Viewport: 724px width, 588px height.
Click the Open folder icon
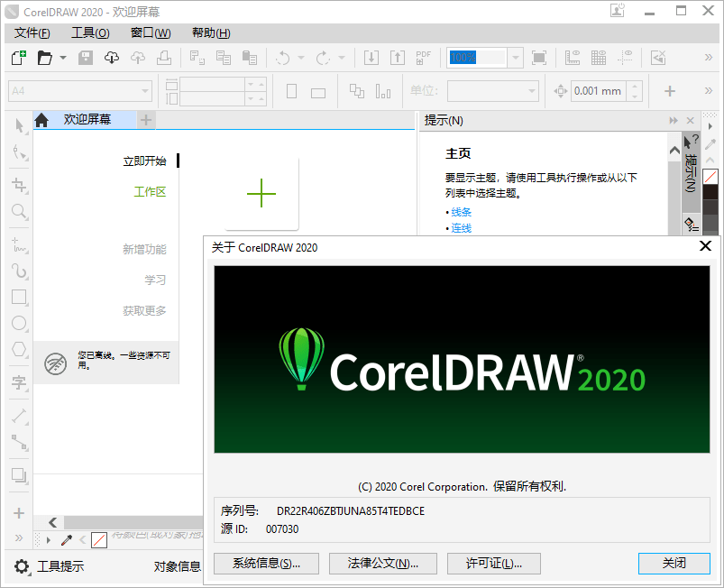point(45,58)
